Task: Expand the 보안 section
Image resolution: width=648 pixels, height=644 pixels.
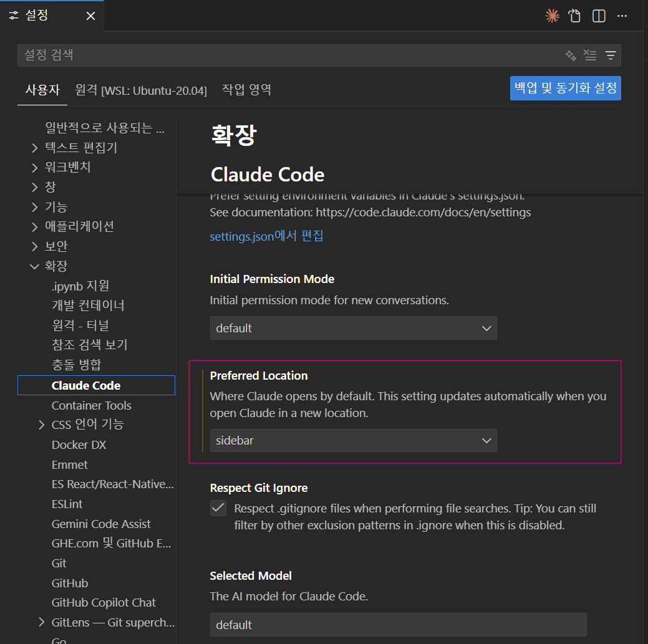Action: 35,246
